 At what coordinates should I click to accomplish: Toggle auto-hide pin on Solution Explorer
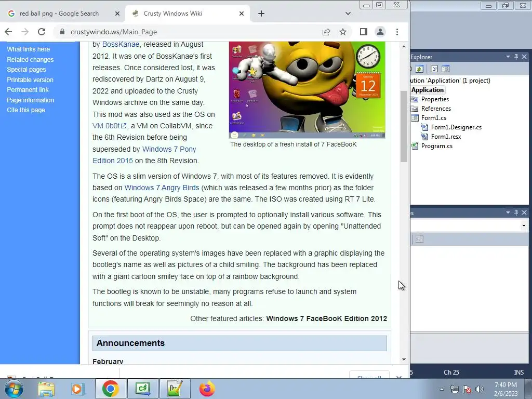pyautogui.click(x=516, y=57)
